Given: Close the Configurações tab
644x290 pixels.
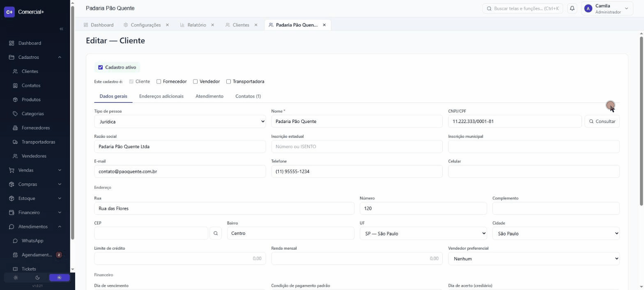Looking at the screenshot, I should click(167, 25).
